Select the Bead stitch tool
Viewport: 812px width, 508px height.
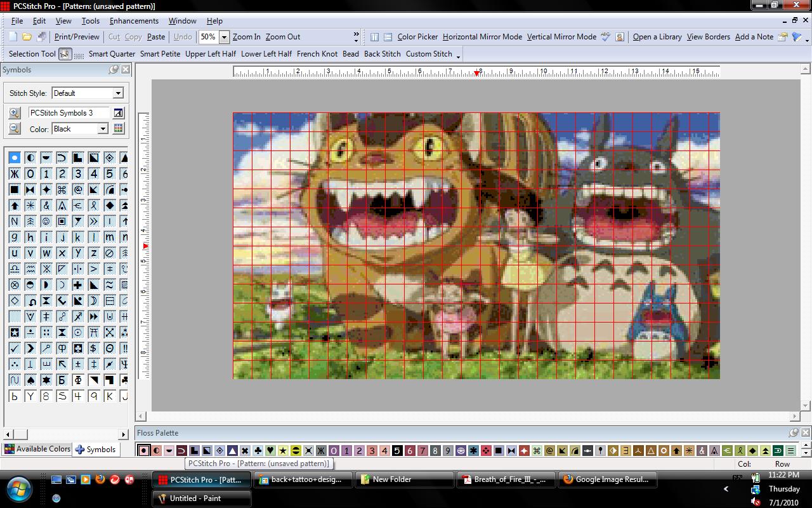(350, 54)
